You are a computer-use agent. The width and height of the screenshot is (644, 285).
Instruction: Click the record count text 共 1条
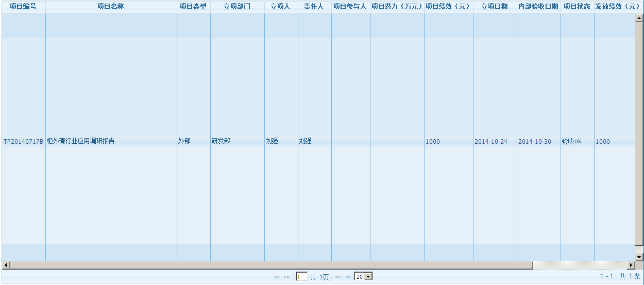pos(630,277)
